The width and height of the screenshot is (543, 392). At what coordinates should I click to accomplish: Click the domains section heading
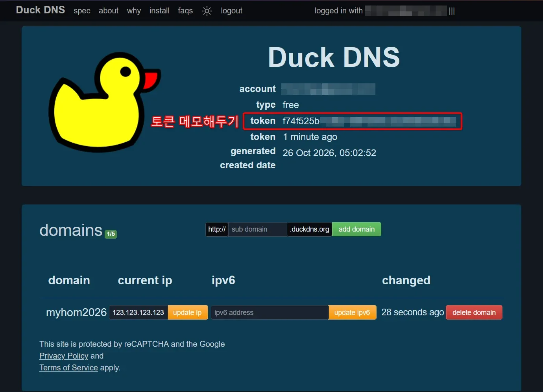[x=71, y=230]
